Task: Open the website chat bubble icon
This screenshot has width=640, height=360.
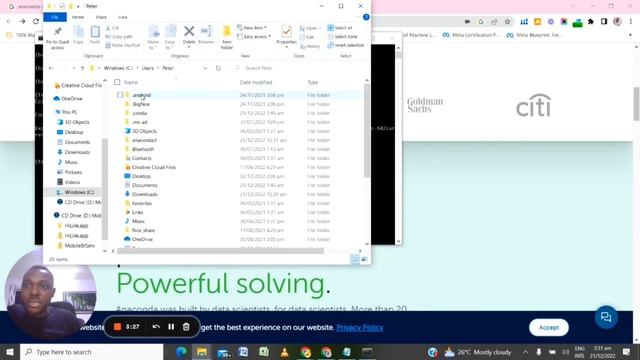Action: pyautogui.click(x=606, y=317)
